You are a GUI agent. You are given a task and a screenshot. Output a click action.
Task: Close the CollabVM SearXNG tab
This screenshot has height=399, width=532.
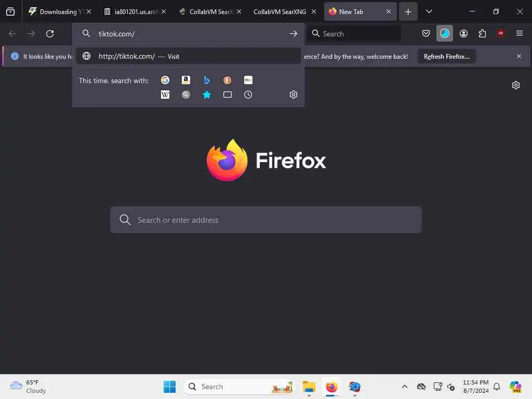pyautogui.click(x=314, y=11)
